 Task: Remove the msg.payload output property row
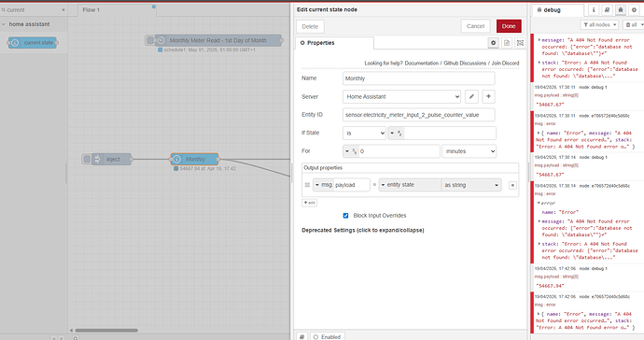(512, 186)
